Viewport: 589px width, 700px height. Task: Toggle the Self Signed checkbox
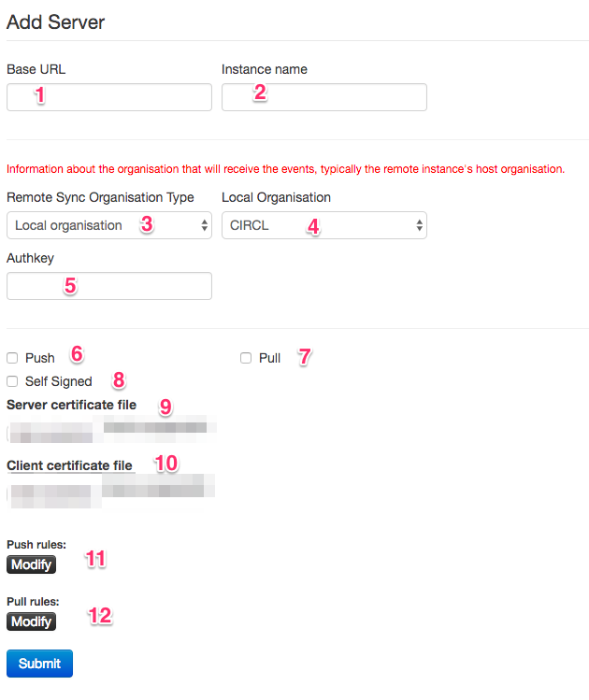coord(12,381)
